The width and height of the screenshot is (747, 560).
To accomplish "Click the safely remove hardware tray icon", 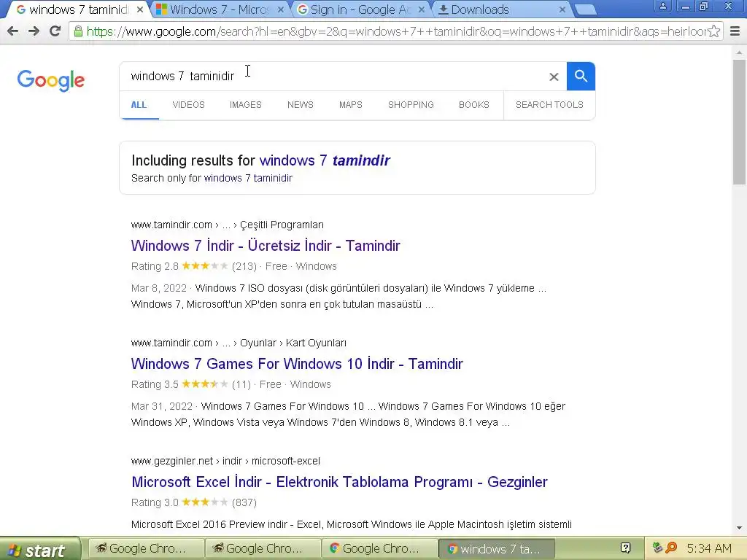I will point(657,548).
